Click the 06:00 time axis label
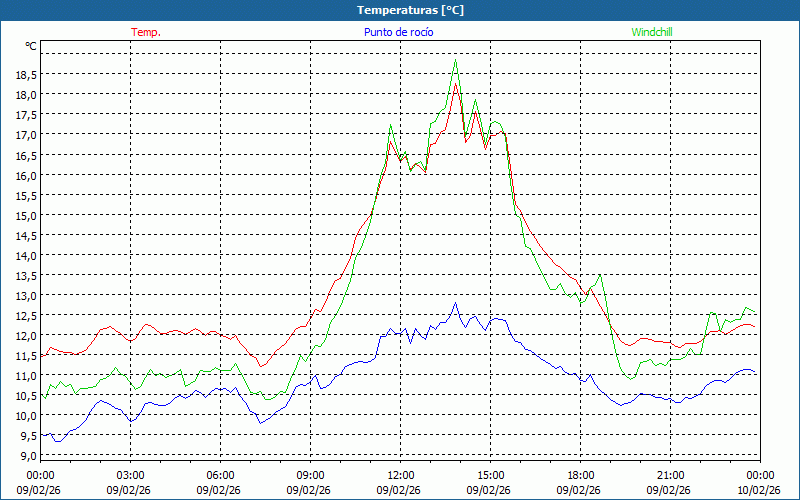This screenshot has width=800, height=500. click(x=220, y=475)
